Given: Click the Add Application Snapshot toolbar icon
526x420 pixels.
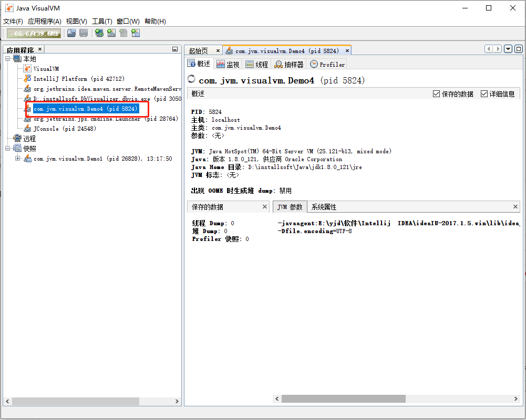Looking at the screenshot, I should point(136,33).
